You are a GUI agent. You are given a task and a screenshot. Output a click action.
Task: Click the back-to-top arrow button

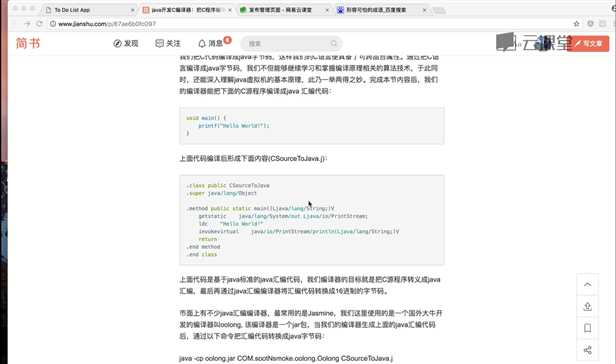coord(588,284)
